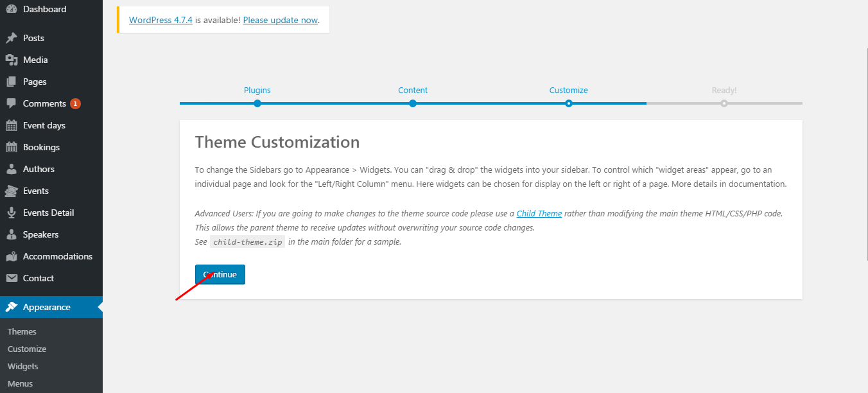This screenshot has height=393, width=868.
Task: Click the Dashboard gauge icon
Action: coord(12,9)
